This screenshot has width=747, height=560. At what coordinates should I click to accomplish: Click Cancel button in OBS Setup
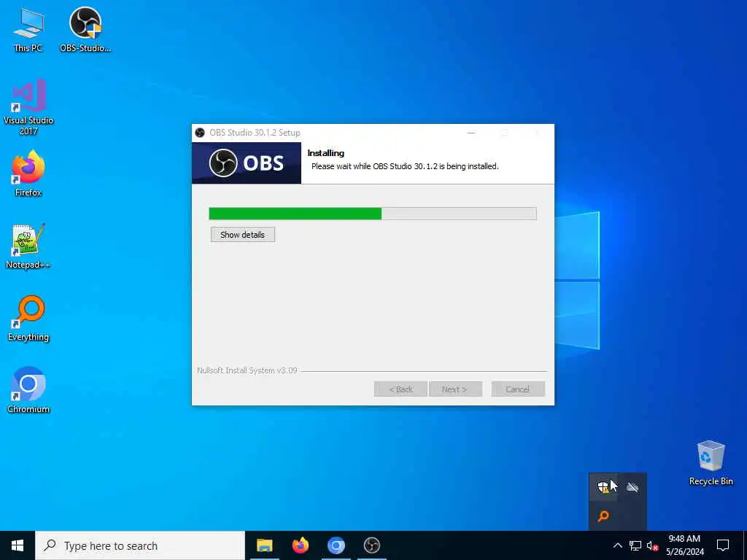point(518,389)
